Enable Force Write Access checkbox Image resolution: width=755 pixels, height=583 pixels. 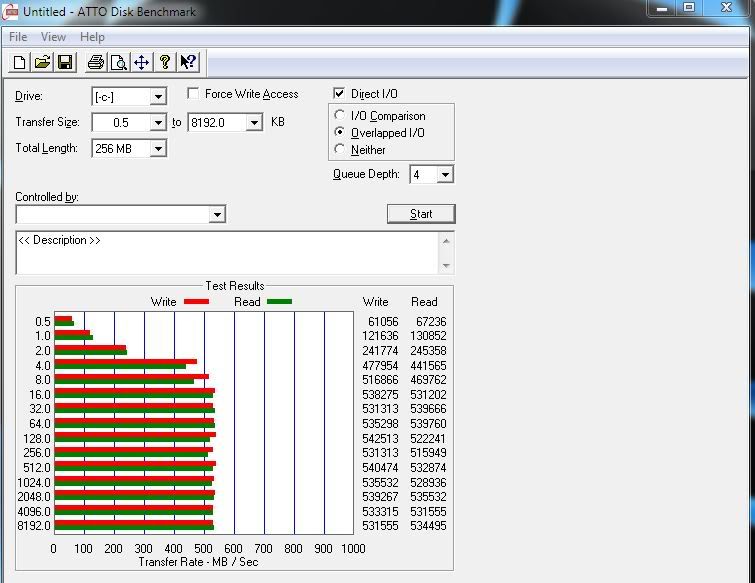click(193, 93)
